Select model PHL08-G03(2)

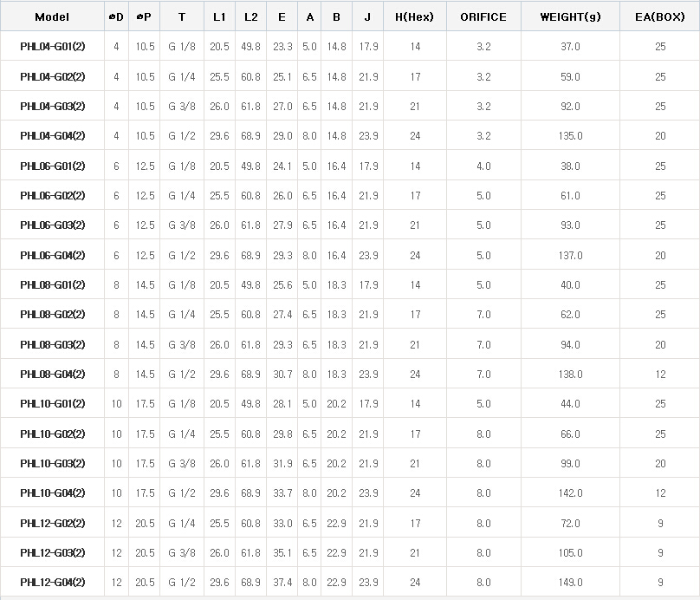(x=52, y=345)
